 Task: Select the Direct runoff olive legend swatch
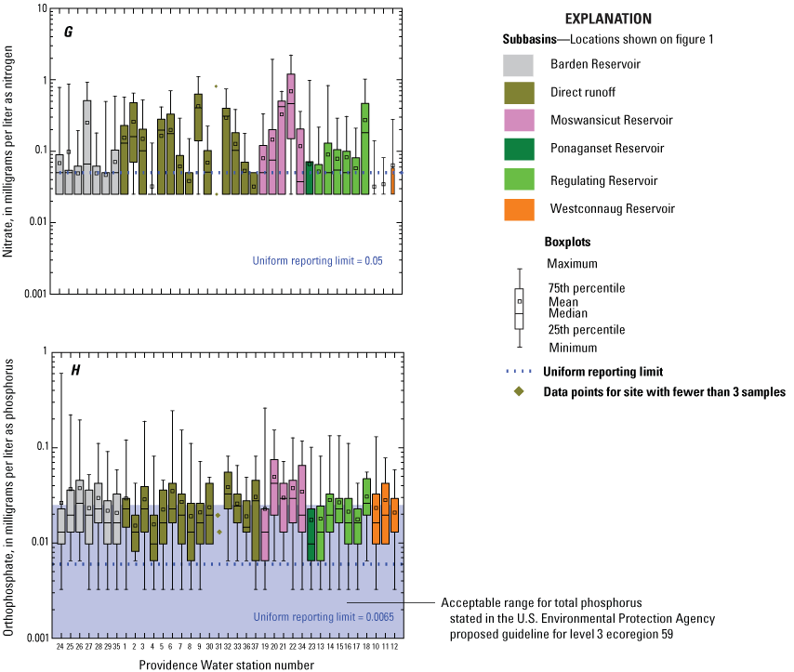[518, 93]
